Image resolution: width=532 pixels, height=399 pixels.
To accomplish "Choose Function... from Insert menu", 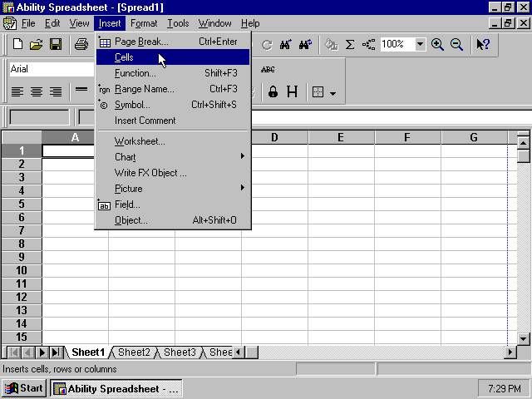I will tap(173, 73).
